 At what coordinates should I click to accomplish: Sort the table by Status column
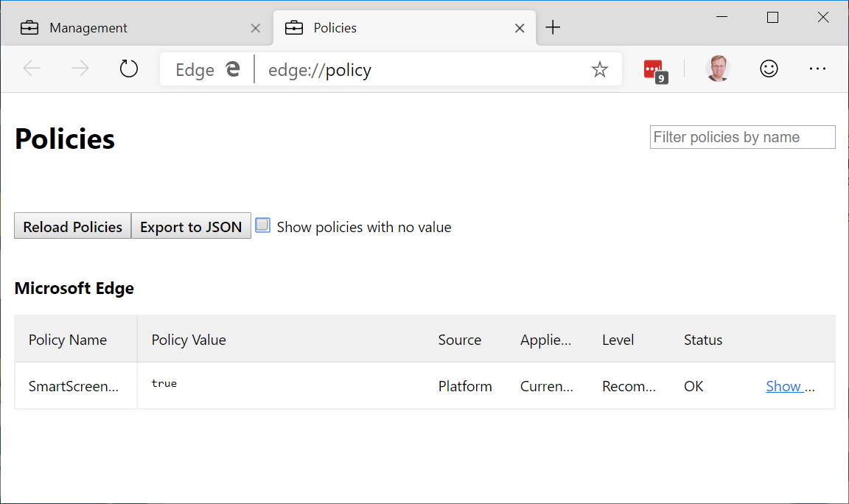coord(702,340)
